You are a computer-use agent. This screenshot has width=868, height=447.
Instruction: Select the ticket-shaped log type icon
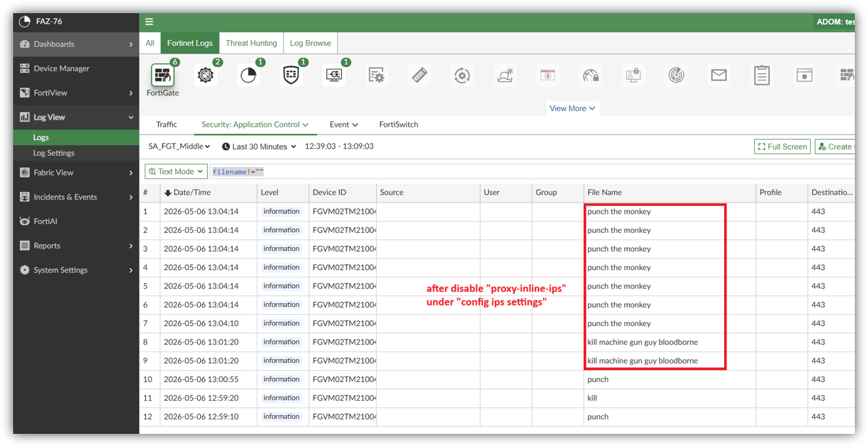tap(420, 76)
